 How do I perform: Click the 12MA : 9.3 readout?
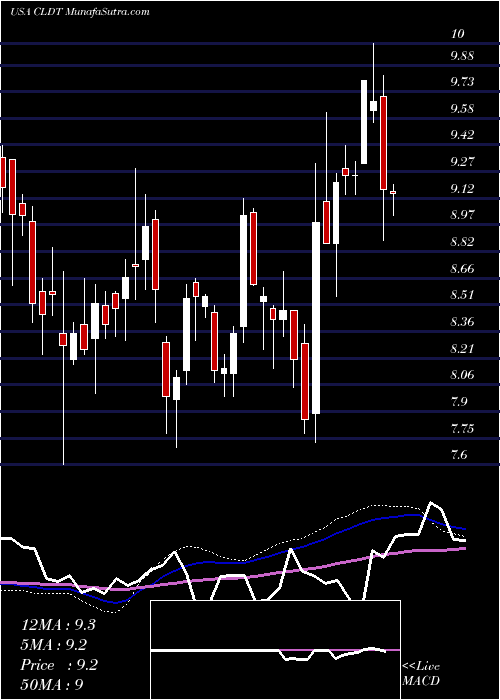pos(58,625)
